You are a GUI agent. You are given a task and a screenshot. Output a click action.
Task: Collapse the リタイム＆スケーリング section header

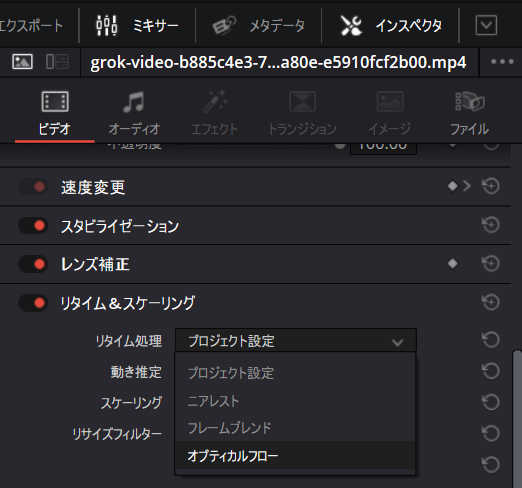[x=128, y=303]
